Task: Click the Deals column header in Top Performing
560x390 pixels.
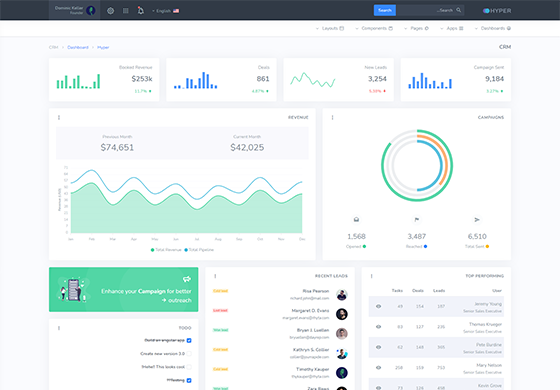Action: pyautogui.click(x=418, y=291)
